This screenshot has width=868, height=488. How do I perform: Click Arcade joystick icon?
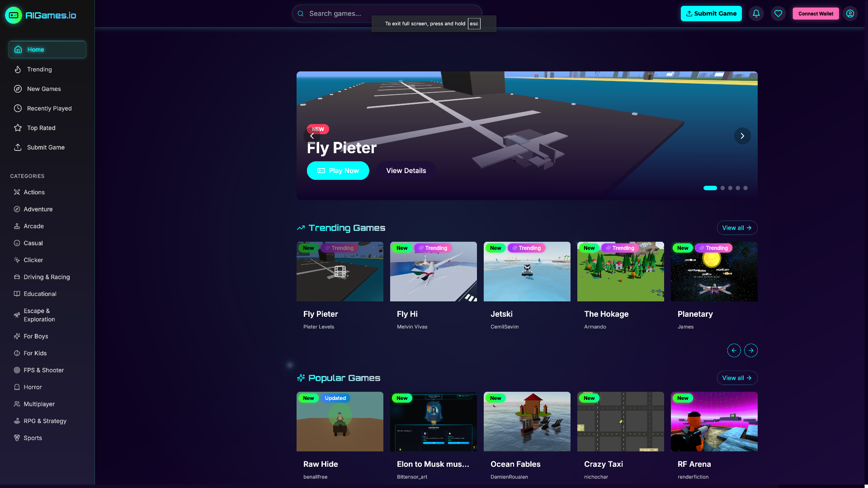coord(17,226)
